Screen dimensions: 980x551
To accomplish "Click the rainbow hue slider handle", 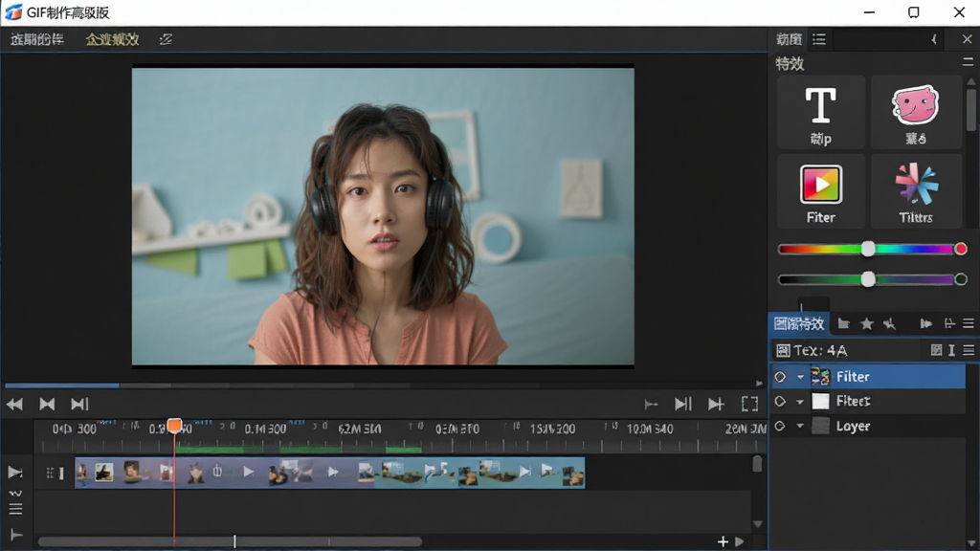I will point(868,250).
